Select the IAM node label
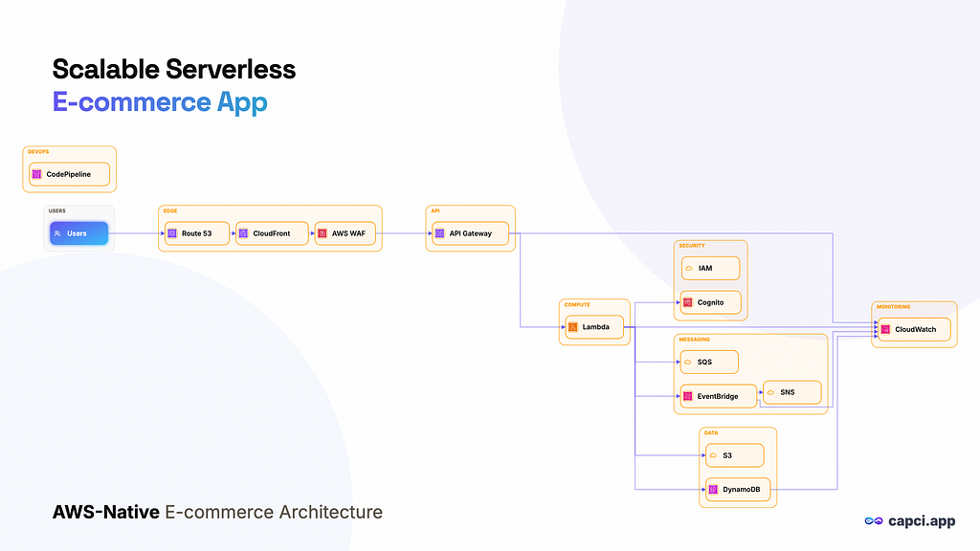Viewport: 980px width, 551px height. tap(705, 268)
